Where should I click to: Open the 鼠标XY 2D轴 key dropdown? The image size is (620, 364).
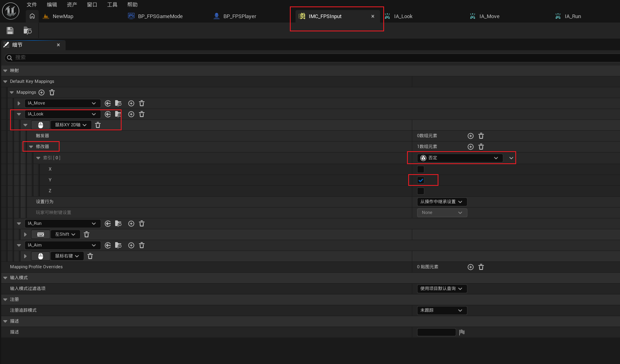(71, 125)
